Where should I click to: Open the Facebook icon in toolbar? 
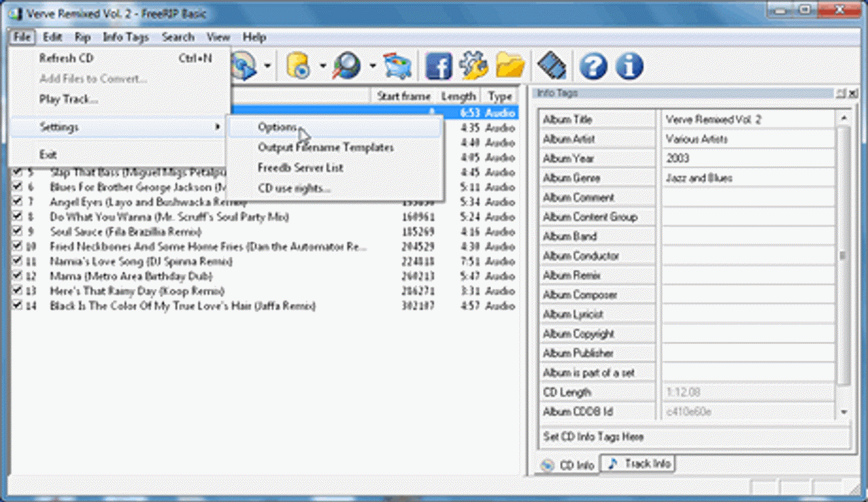[438, 66]
